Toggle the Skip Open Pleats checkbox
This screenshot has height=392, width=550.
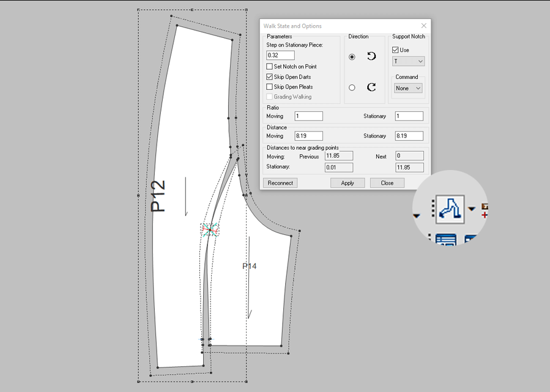(x=270, y=87)
